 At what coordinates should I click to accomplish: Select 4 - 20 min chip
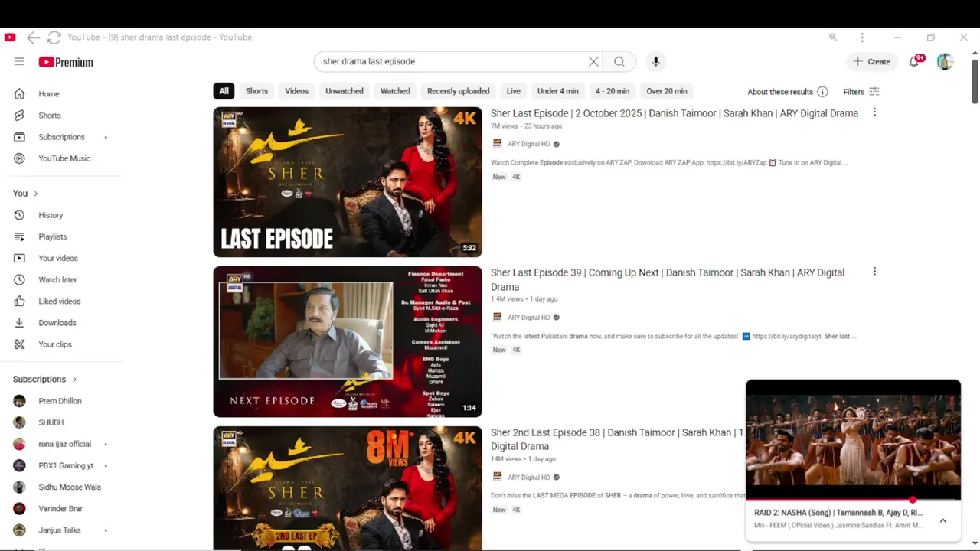[612, 91]
